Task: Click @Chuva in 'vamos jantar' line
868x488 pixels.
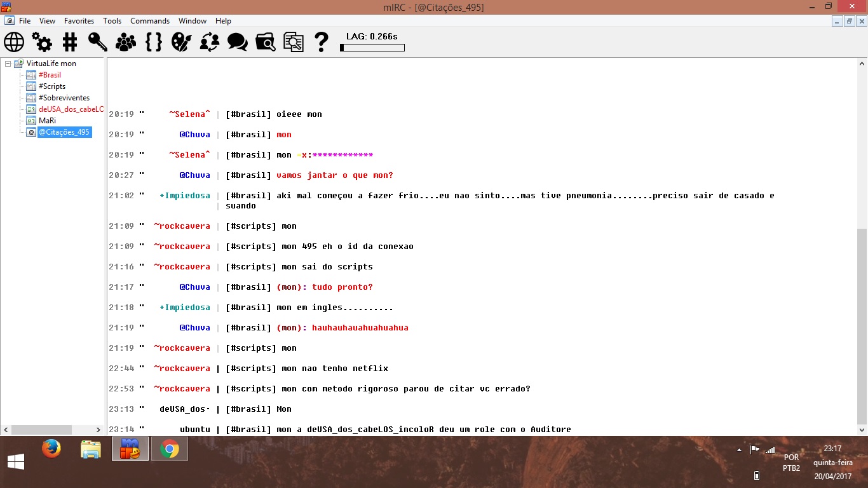Action: 194,175
